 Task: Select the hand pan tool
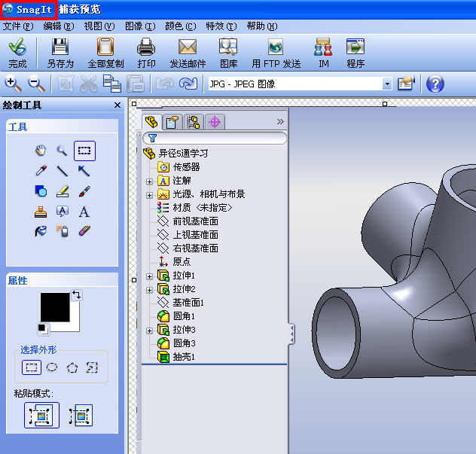pyautogui.click(x=41, y=151)
